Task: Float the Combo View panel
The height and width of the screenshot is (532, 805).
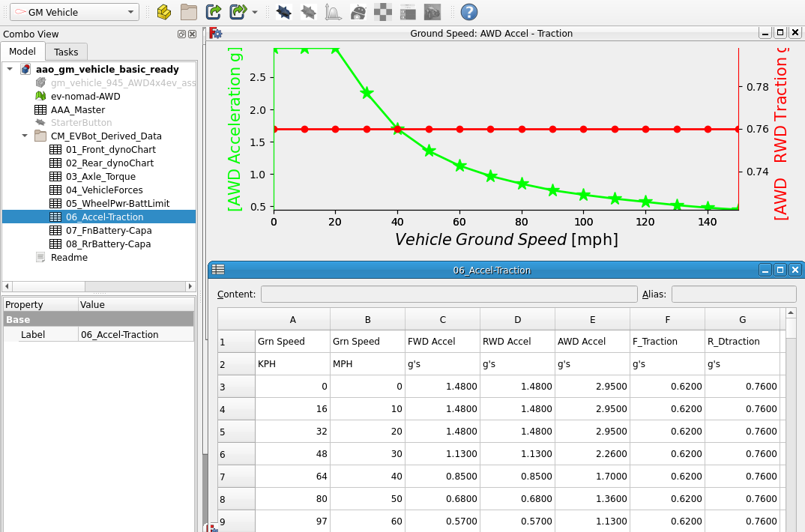Action: coord(181,34)
